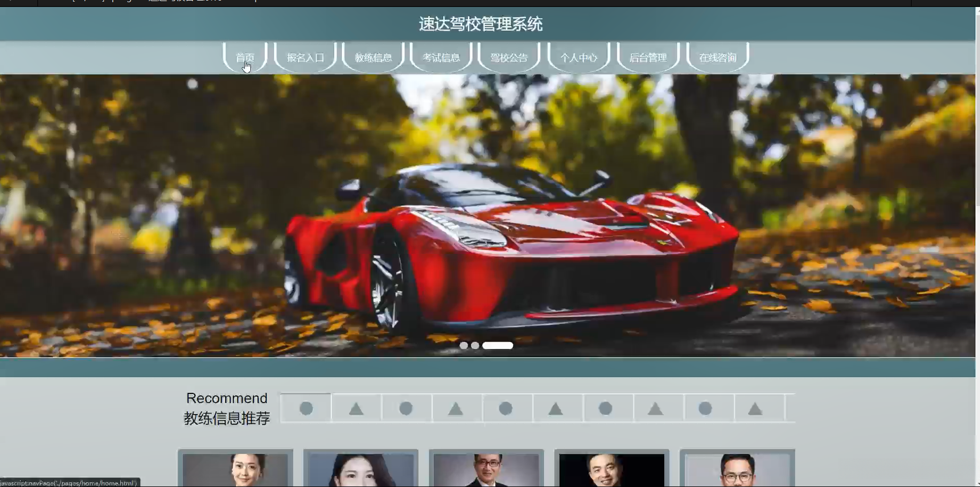
Task: Select the first circle recommend tab icon
Action: pyautogui.click(x=306, y=408)
